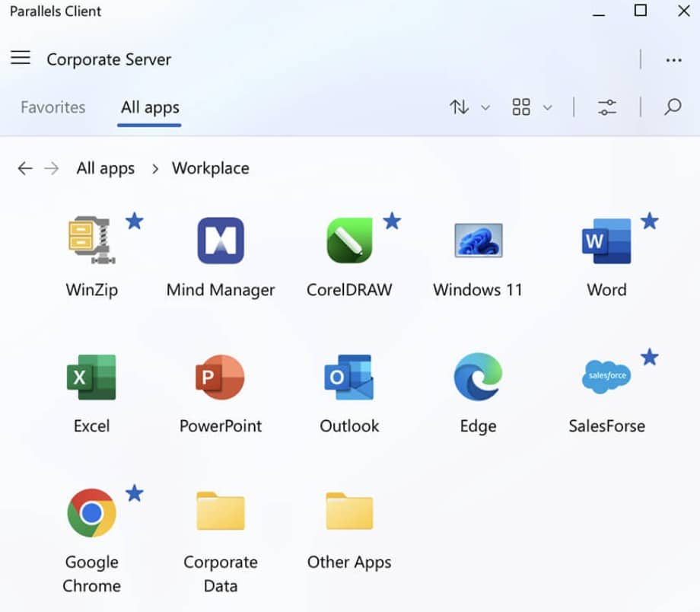
Task: Open the WinZip application icon
Action: [x=91, y=241]
